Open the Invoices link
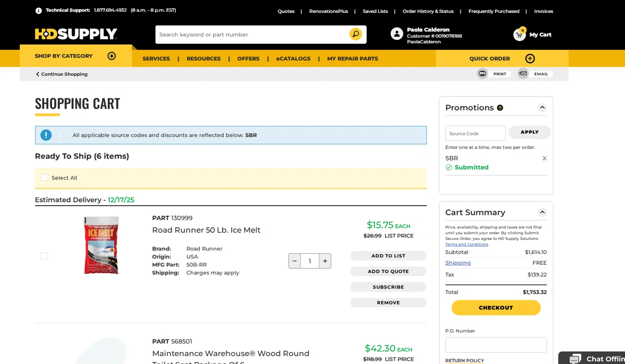Screen dimensions: 625x364 pyautogui.click(x=544, y=11)
